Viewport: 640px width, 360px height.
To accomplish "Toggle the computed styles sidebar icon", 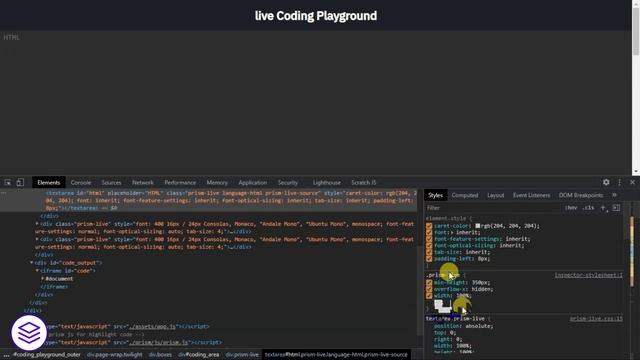I will tap(616, 208).
